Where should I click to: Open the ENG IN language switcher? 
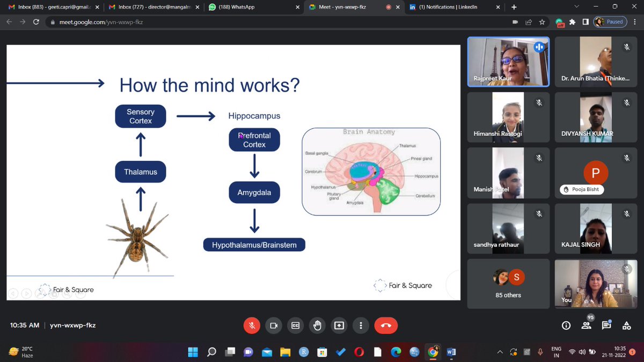[557, 352]
